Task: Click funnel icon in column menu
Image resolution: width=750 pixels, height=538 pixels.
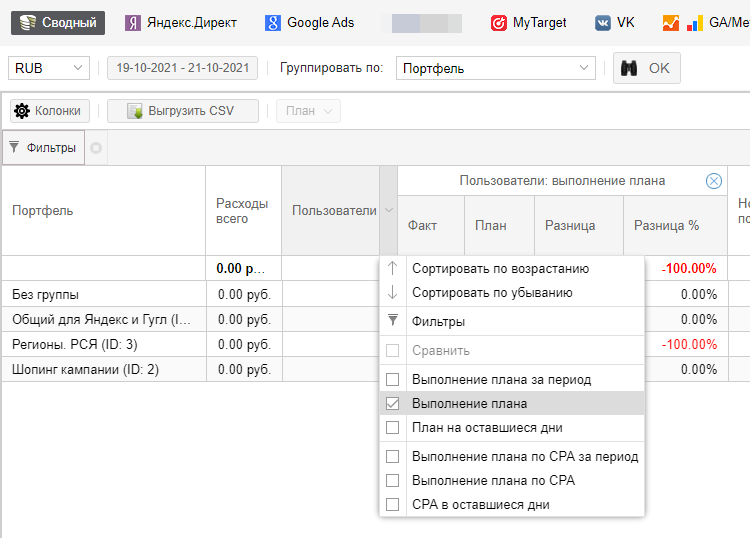Action: pos(392,320)
